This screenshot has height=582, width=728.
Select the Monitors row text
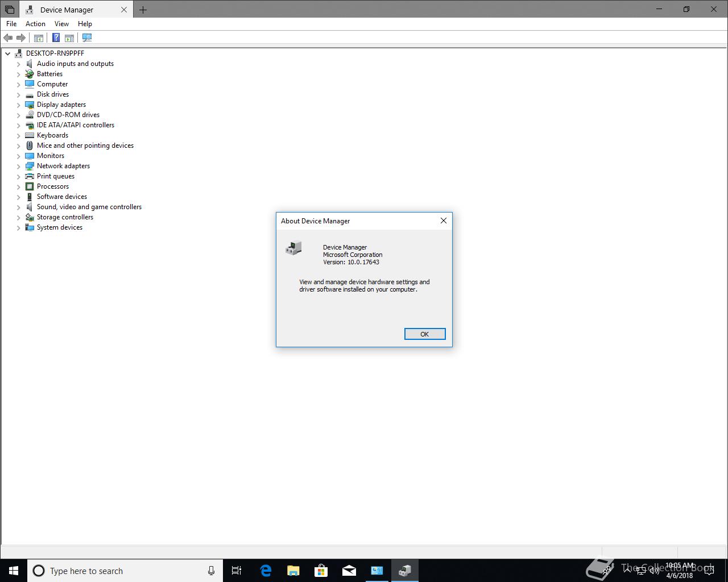point(51,156)
